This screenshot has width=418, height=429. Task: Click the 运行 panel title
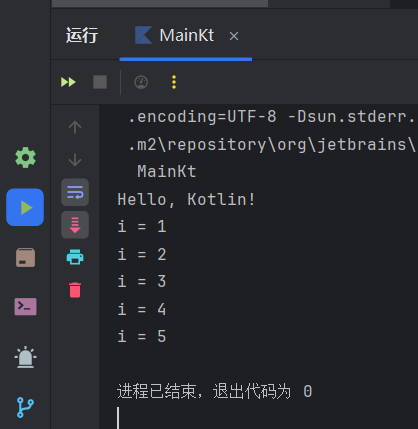(82, 35)
